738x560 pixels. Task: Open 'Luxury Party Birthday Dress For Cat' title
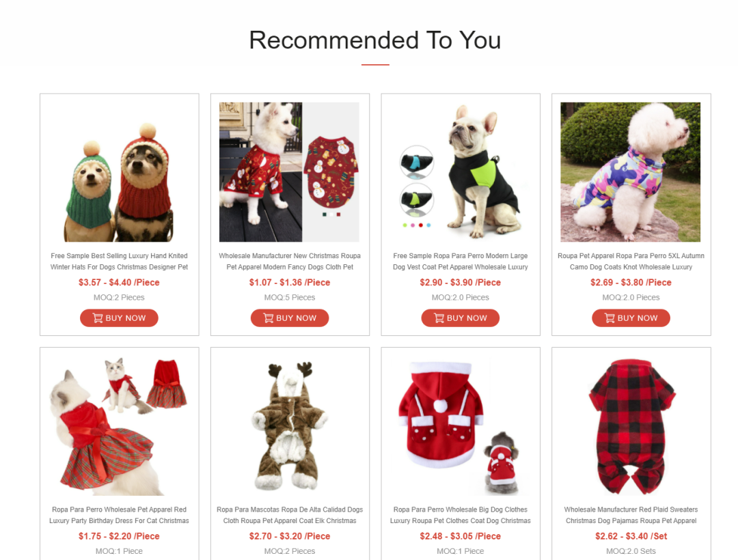click(x=119, y=516)
